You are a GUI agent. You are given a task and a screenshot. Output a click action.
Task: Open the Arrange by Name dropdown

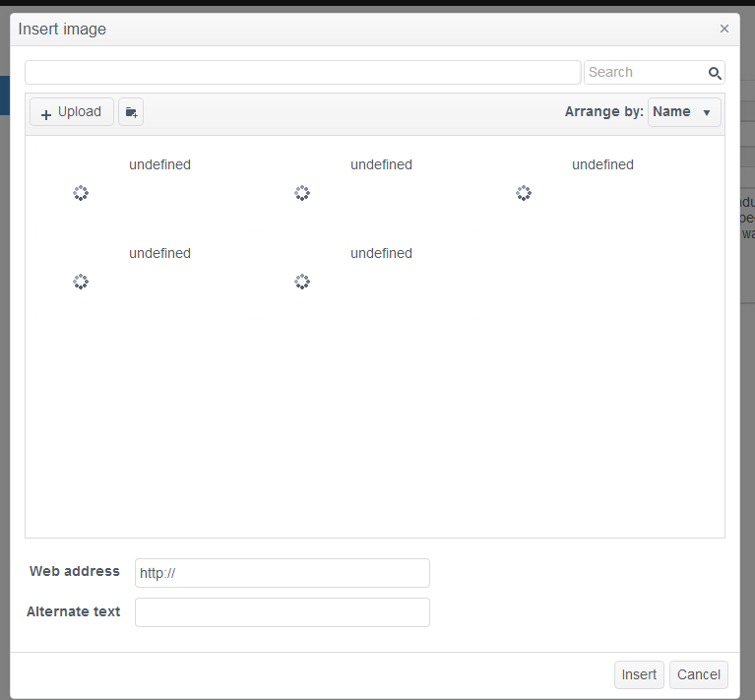[684, 112]
